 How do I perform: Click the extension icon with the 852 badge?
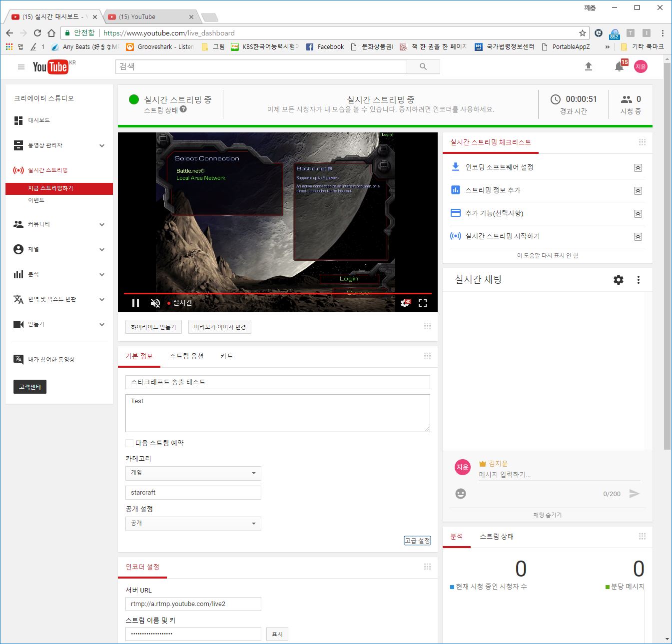(615, 33)
